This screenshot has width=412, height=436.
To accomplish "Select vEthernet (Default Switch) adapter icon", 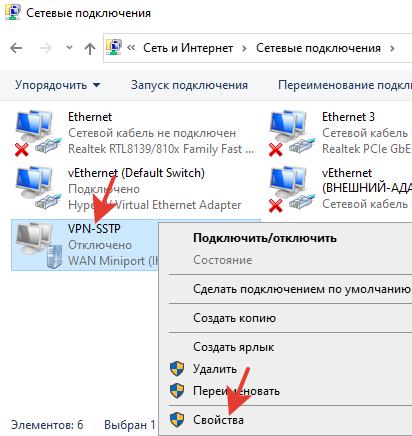I will click(x=38, y=189).
